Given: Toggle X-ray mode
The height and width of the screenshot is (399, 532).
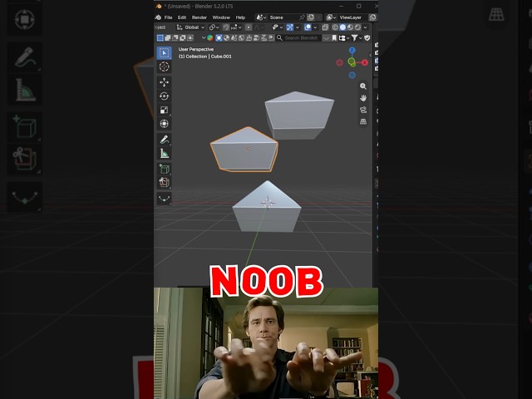Looking at the screenshot, I should 325,27.
